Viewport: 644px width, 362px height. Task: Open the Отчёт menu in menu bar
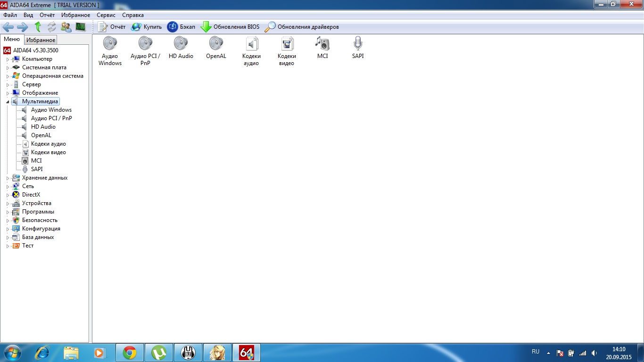point(47,15)
